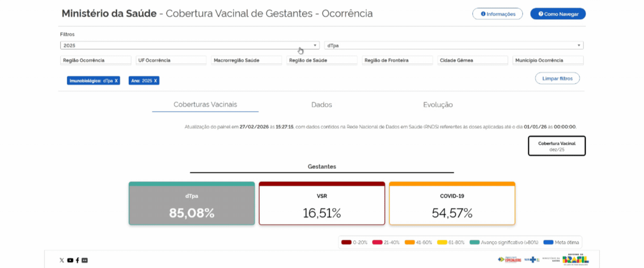Click the Como Navegar button

point(558,14)
